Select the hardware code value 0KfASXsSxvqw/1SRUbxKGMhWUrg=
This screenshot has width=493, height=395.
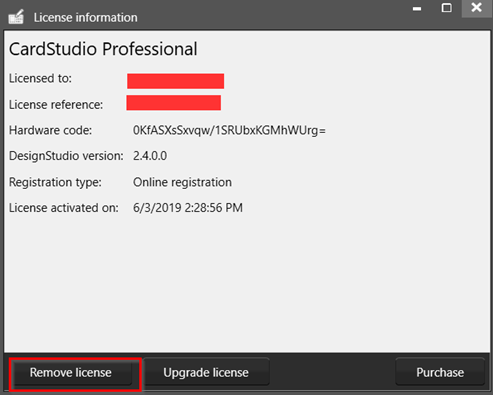(229, 130)
